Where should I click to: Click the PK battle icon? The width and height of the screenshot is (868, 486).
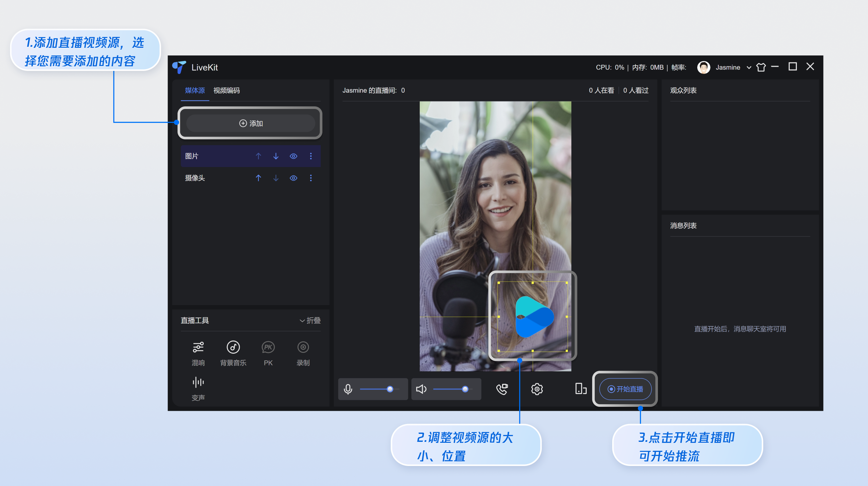tap(268, 347)
